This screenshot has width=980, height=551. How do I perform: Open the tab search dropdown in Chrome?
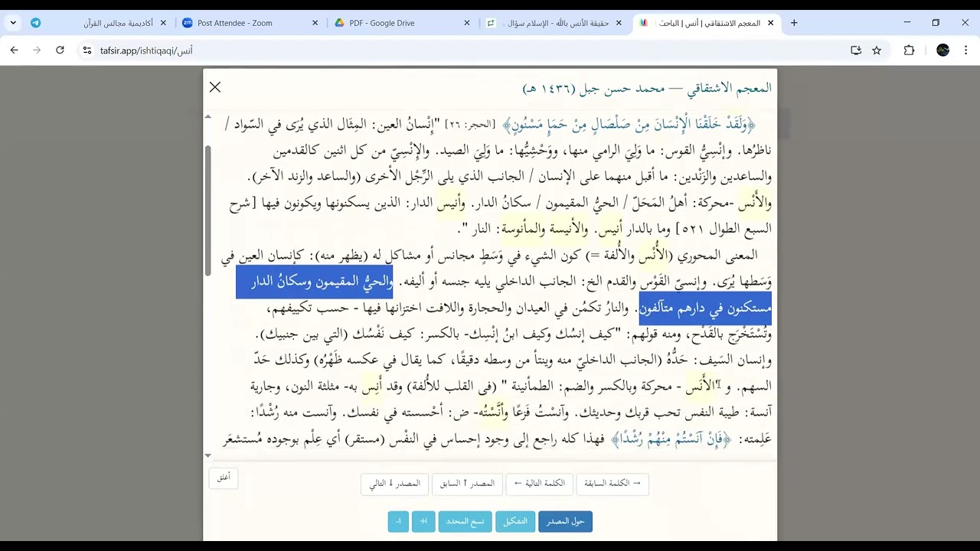coord(13,23)
